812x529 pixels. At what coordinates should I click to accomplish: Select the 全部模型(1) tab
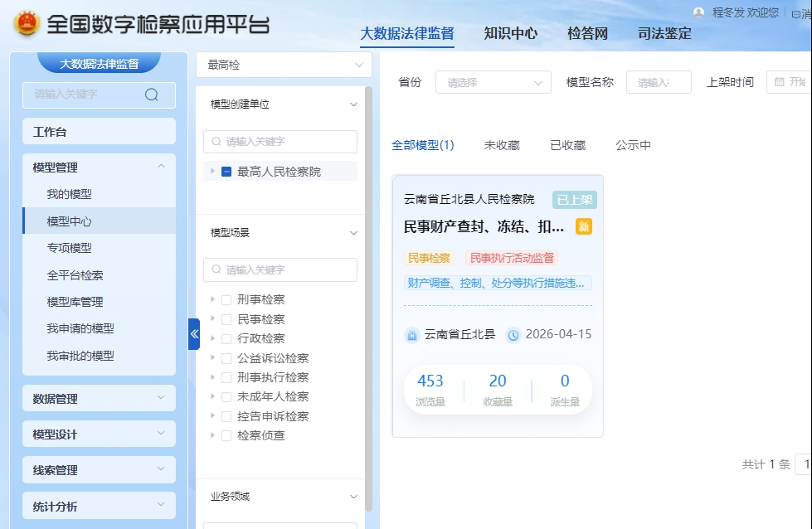click(422, 145)
